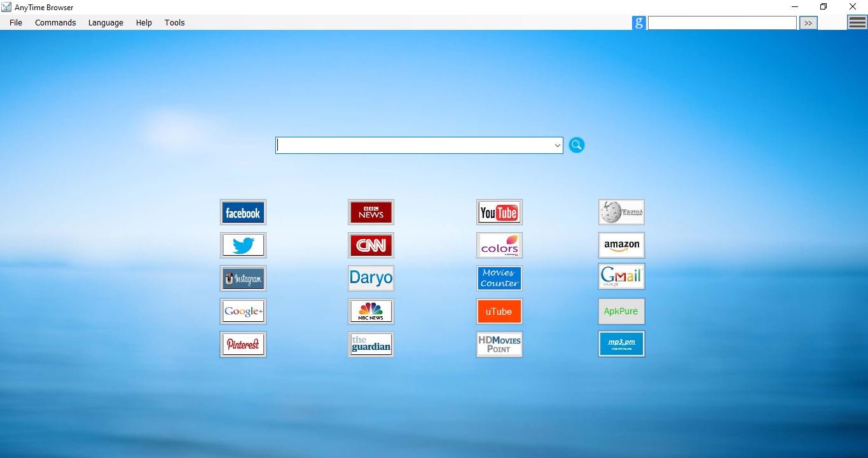The image size is (868, 458).
Task: Restore down the browser window
Action: pos(823,7)
